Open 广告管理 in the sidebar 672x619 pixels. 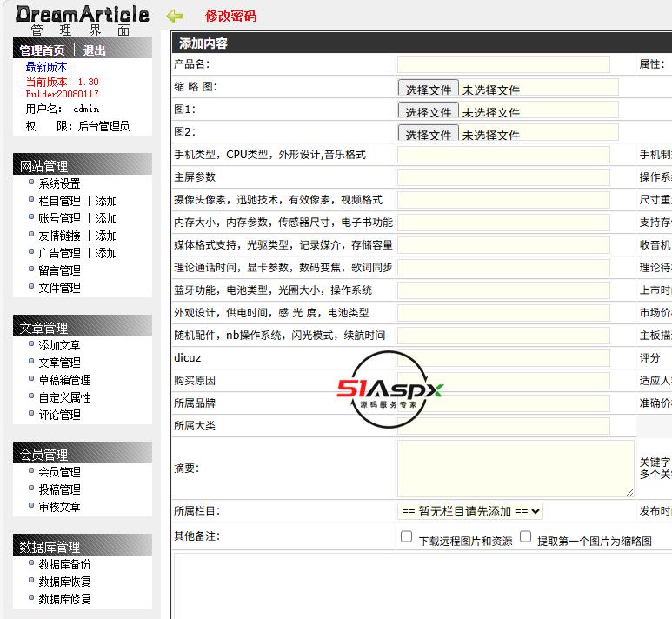click(60, 253)
